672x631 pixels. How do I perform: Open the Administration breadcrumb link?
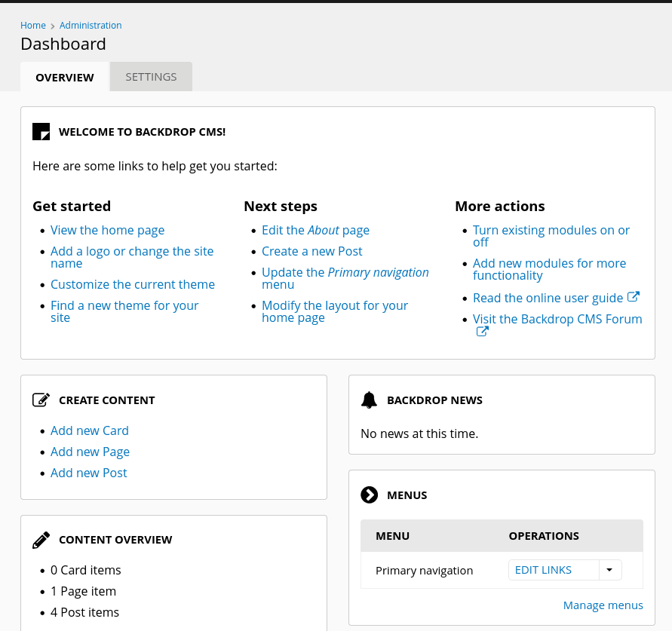[91, 26]
